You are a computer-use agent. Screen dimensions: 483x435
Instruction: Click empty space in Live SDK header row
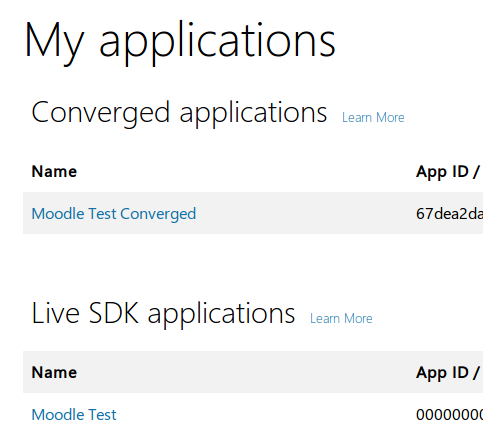point(247,372)
